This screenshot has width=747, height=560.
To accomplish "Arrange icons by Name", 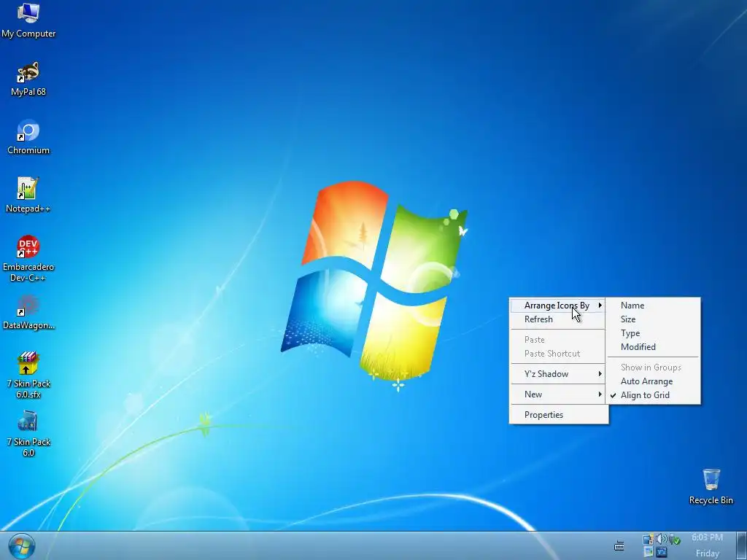I will (653, 306).
